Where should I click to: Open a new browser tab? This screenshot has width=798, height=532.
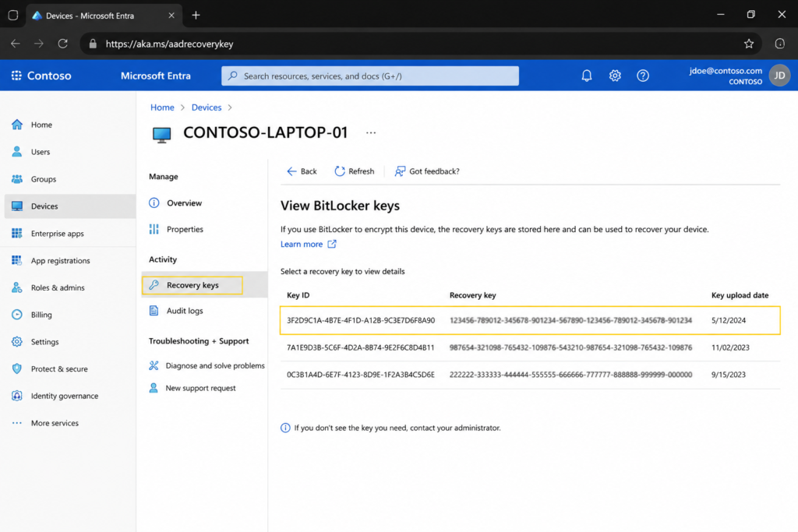[196, 16]
